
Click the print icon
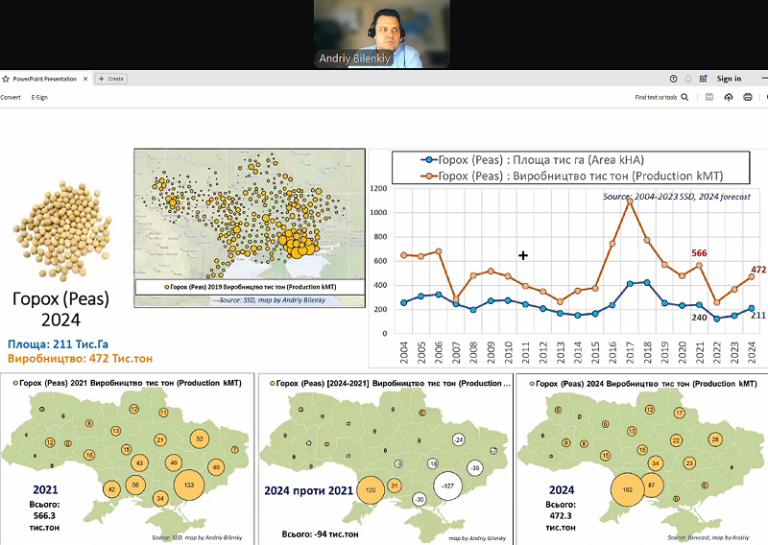point(747,97)
